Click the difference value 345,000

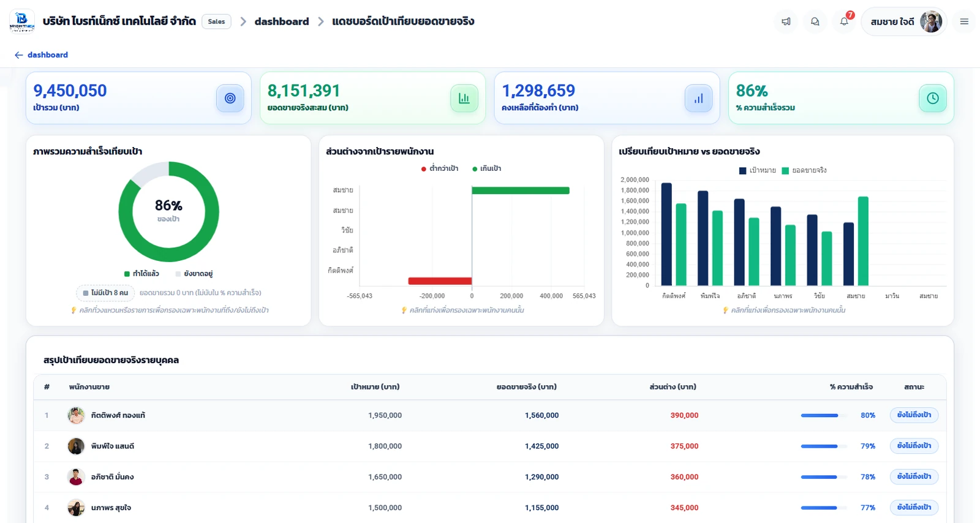pyautogui.click(x=684, y=507)
